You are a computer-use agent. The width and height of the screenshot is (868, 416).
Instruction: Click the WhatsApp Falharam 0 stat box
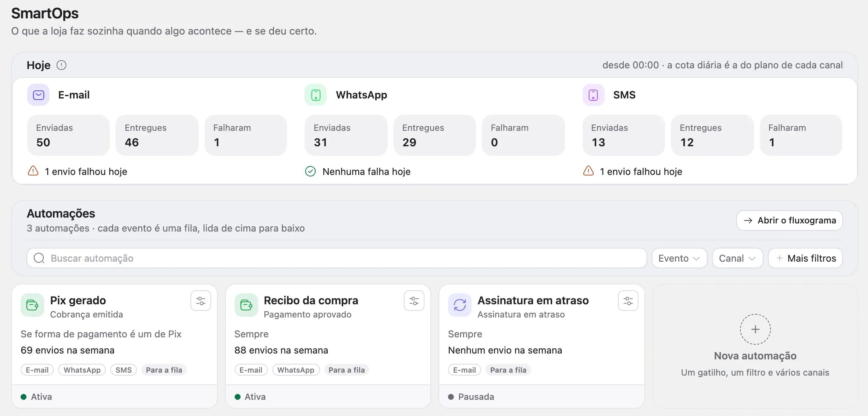tap(523, 135)
